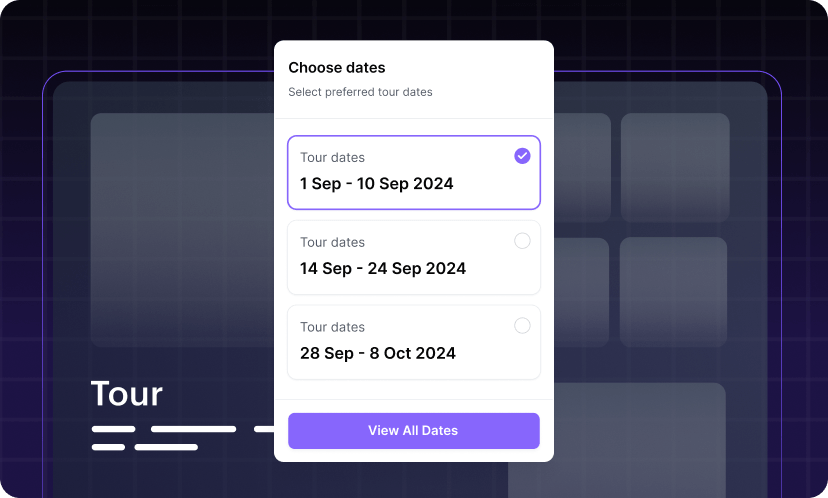Click the "28 Sep - 8 Oct 2024" date text
Screen dimensions: 828x498
pos(378,354)
